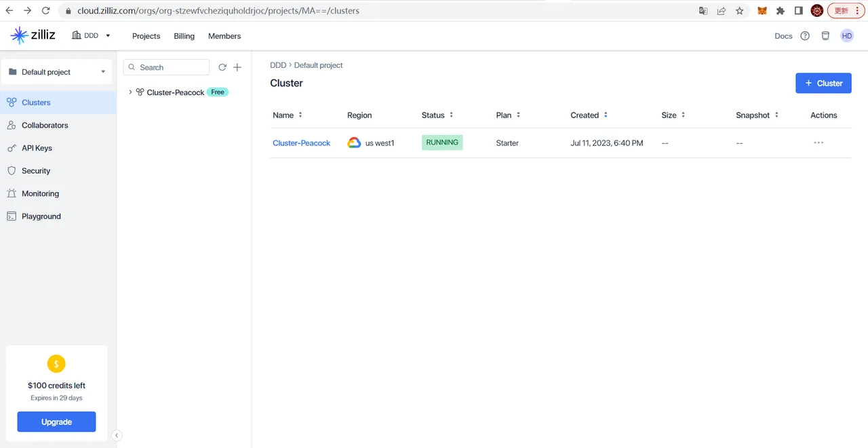
Task: Open the Docs link
Action: click(x=783, y=36)
